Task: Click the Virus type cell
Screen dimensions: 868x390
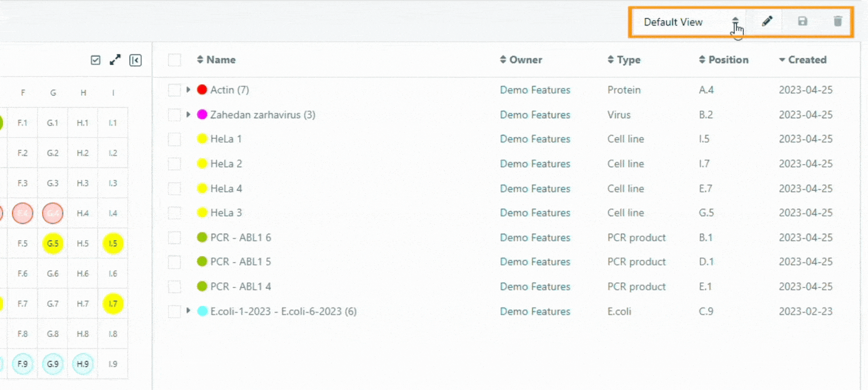Action: tap(619, 114)
